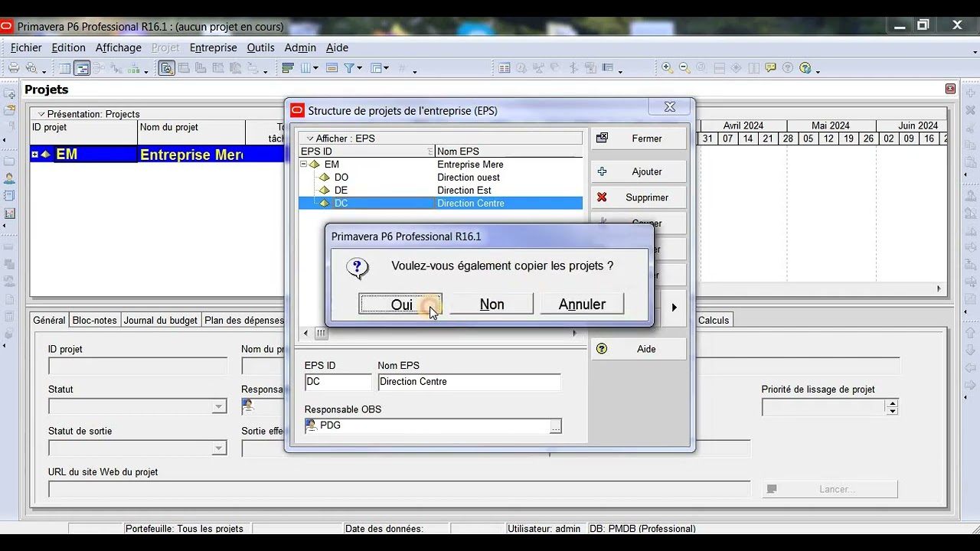Click the Ajouter button in EPS dialog
980x551 pixels.
coord(639,171)
